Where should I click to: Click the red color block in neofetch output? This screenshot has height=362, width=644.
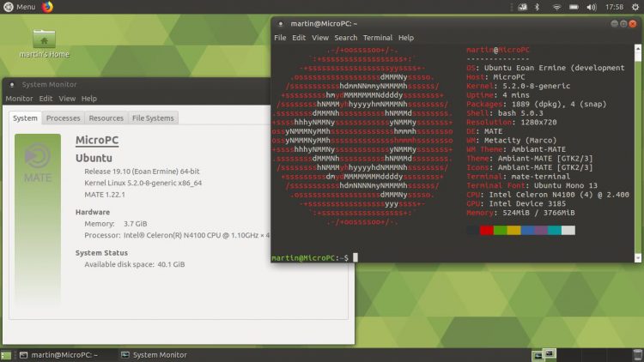click(486, 230)
